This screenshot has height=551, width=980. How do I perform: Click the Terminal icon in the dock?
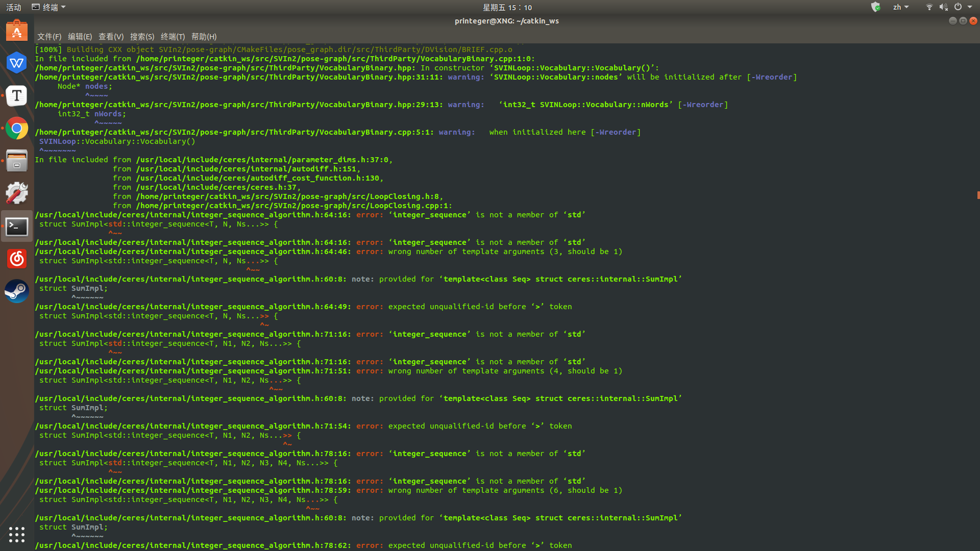tap(17, 227)
